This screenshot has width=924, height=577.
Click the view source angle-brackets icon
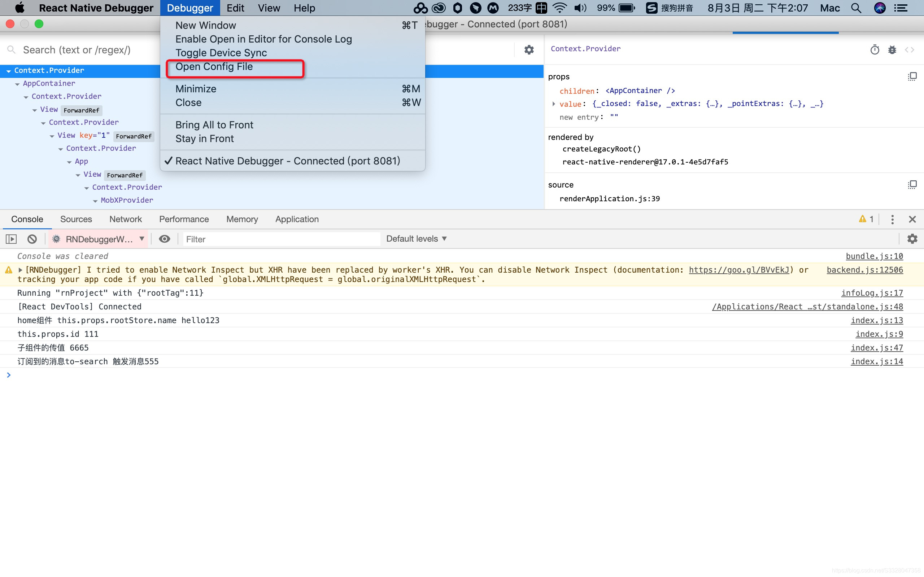coord(910,50)
